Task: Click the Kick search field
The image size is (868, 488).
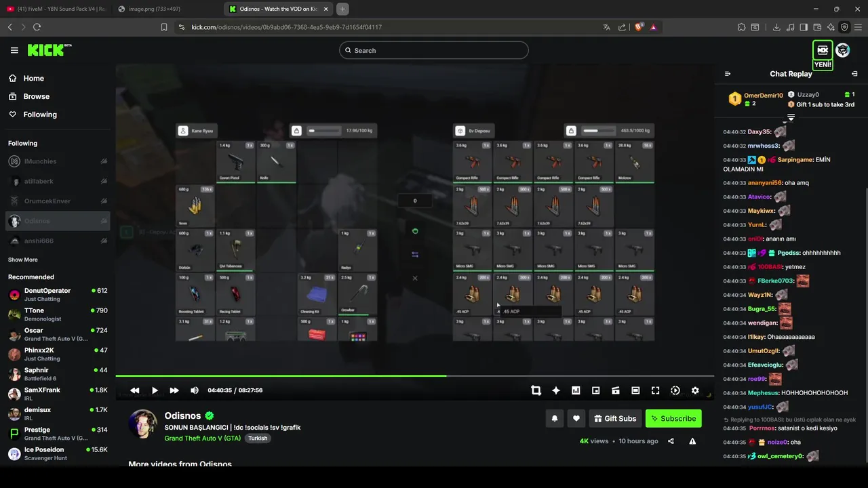Action: [x=434, y=50]
